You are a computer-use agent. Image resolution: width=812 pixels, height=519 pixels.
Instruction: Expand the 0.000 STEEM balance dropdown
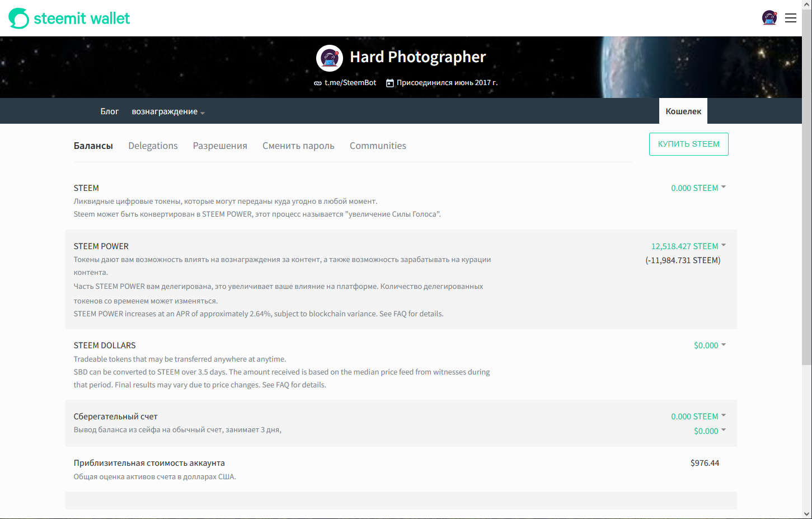point(698,188)
